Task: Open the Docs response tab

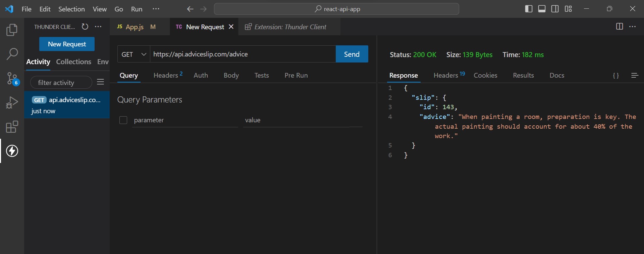Action: pos(557,76)
